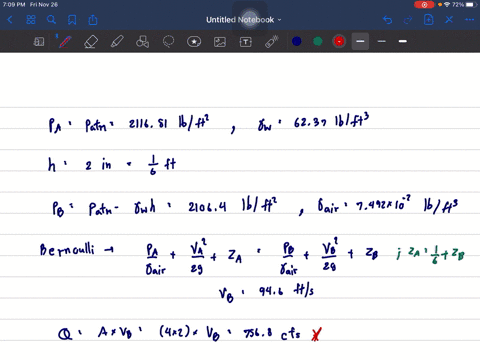The height and width of the screenshot is (360, 480).
Task: Undo the last stroke
Action: (x=387, y=20)
